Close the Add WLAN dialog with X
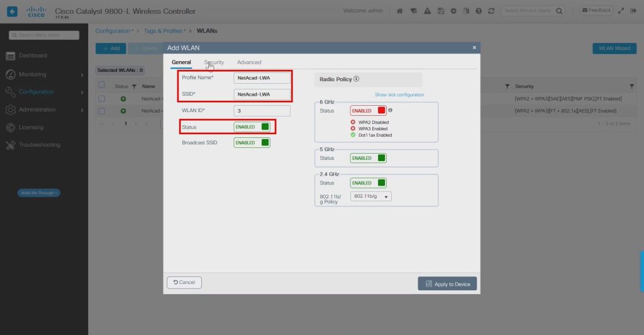This screenshot has height=335, width=644. pyautogui.click(x=474, y=48)
